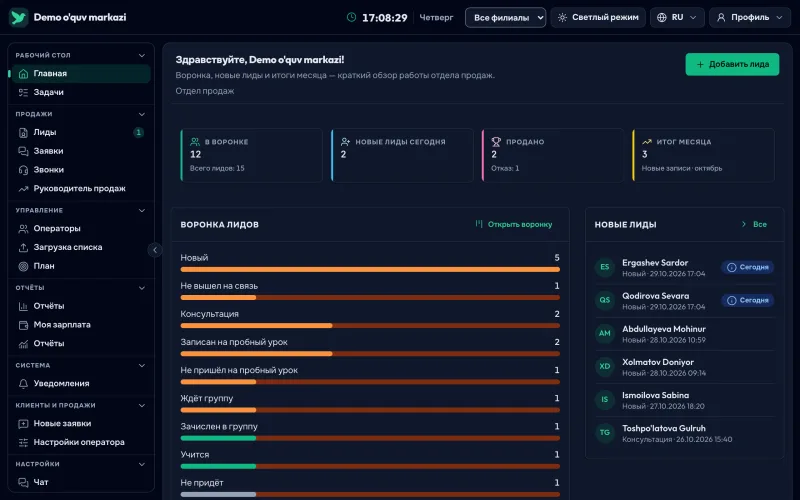800x500 pixels.
Task: Click the upload icon beside Загрузка списка
Action: click(23, 247)
